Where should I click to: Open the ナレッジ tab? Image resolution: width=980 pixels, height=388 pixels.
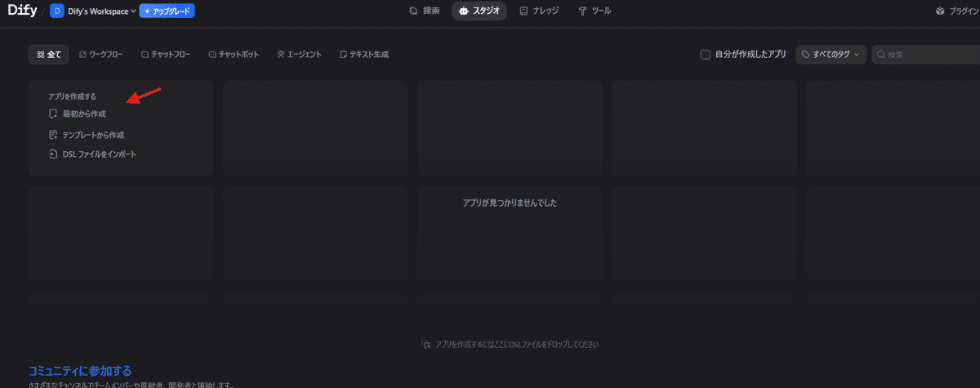(x=541, y=11)
